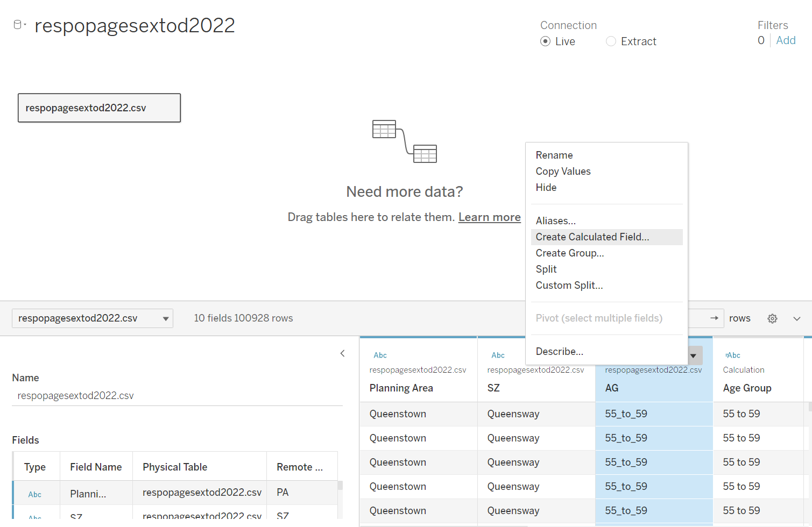Viewport: 812px width, 527px height.
Task: Expand the chevron next to the gear icon
Action: pos(797,318)
